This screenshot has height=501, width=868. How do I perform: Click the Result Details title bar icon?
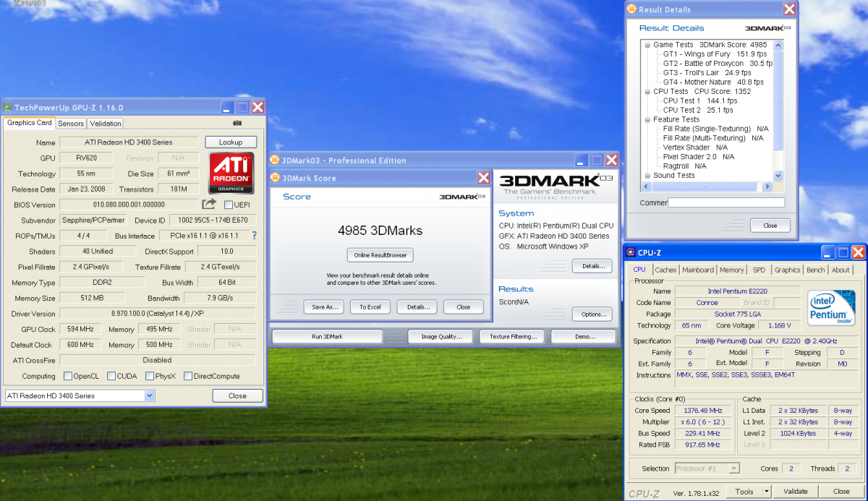(631, 9)
